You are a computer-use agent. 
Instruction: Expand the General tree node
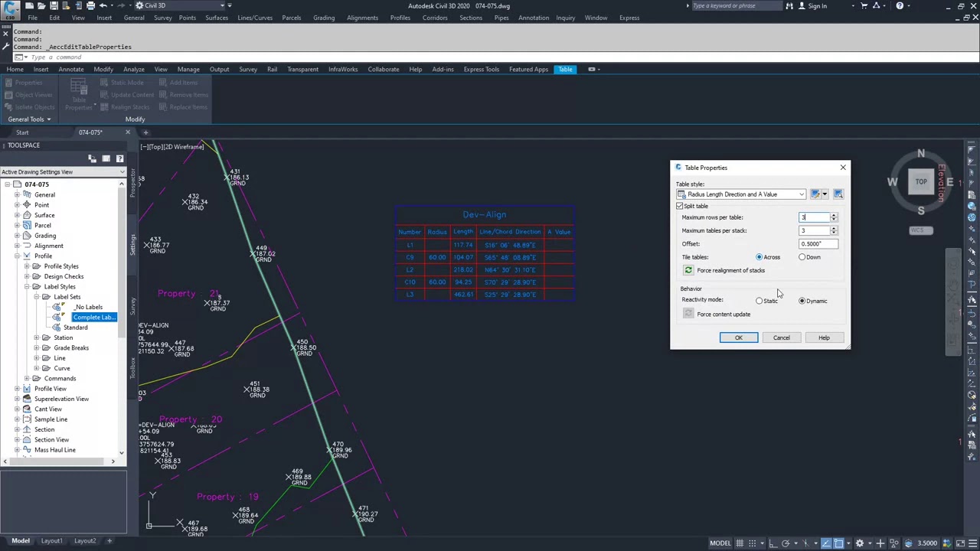point(17,194)
